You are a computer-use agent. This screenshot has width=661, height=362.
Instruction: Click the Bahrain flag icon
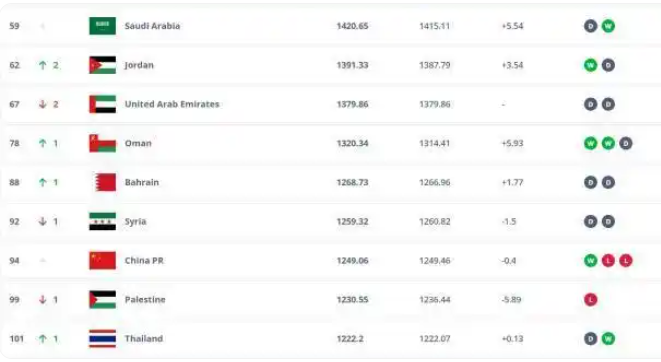[105, 182]
